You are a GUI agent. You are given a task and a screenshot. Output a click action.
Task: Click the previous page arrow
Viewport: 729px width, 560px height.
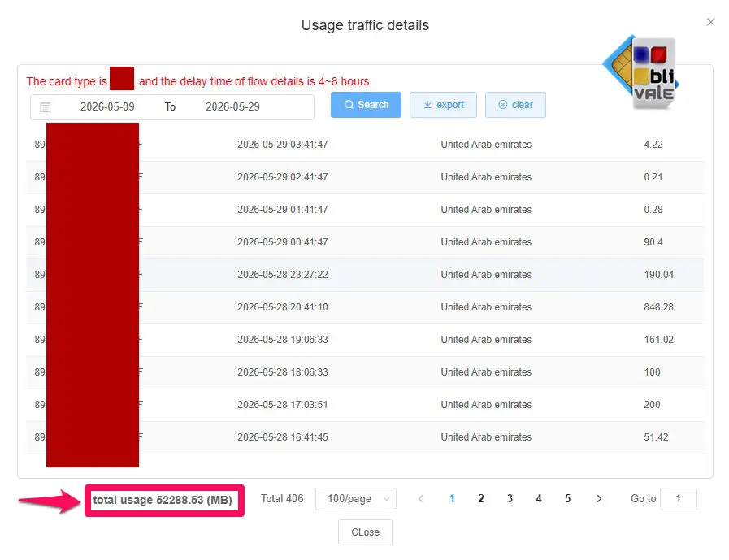point(421,498)
